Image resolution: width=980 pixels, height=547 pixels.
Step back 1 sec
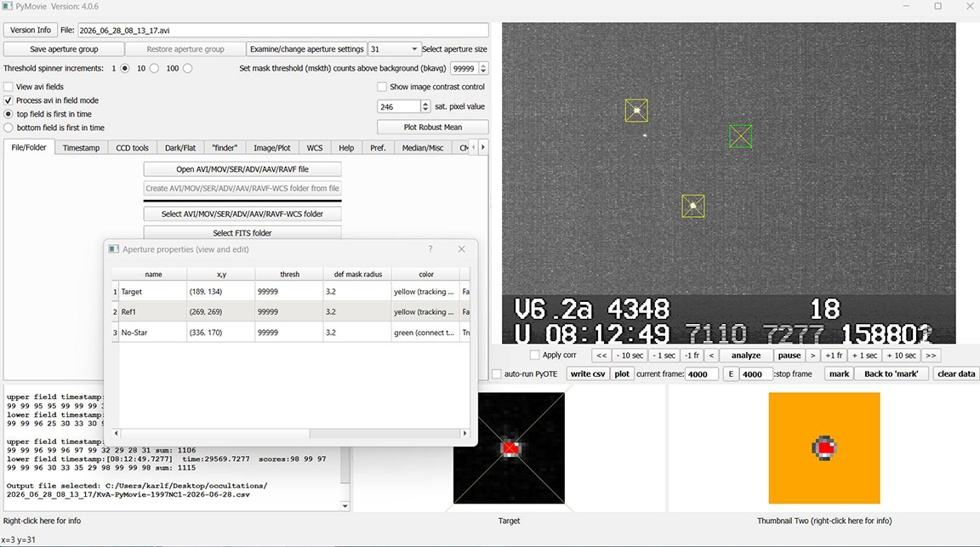[664, 355]
